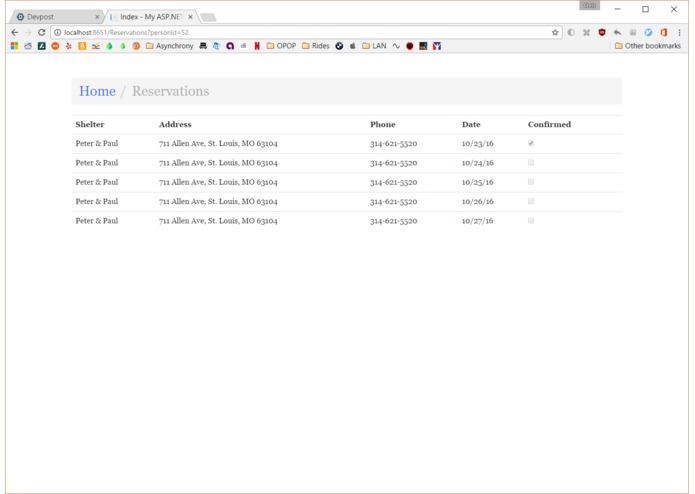Viewport: 695px width, 494px height.
Task: Click the half-circle contrast extension icon
Action: point(571,32)
